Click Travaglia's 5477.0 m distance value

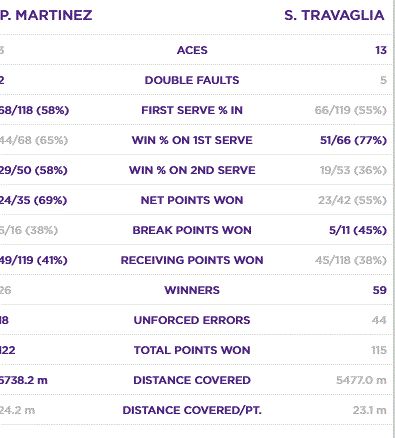pyautogui.click(x=361, y=380)
